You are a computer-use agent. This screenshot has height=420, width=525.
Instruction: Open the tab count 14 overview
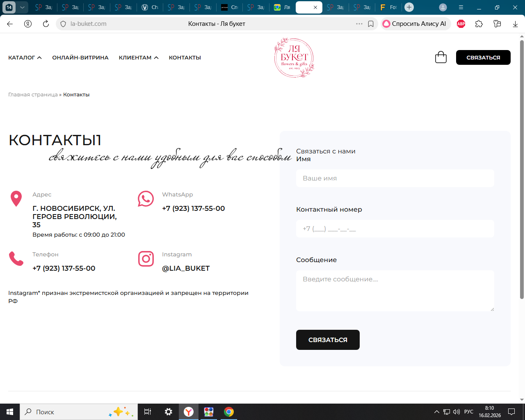point(9,7)
